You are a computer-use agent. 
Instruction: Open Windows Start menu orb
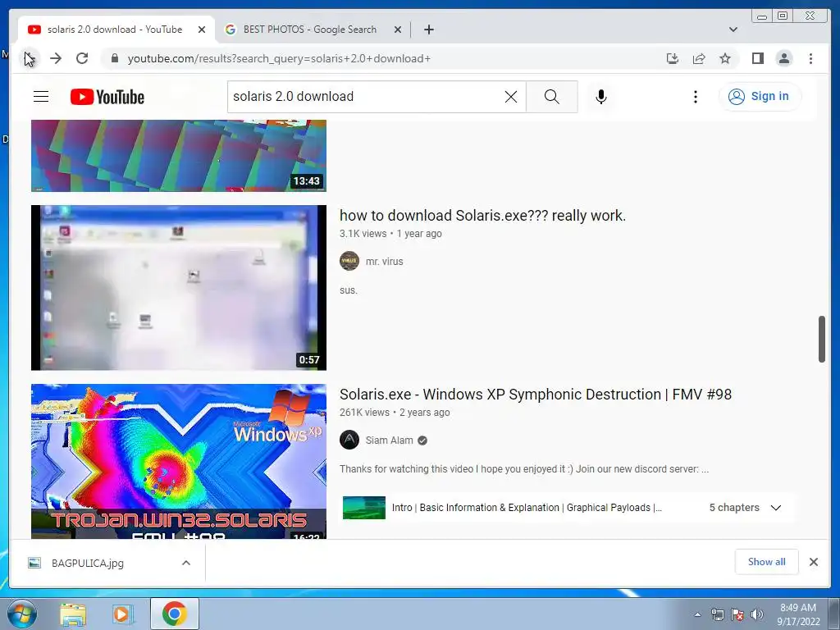pyautogui.click(x=22, y=614)
